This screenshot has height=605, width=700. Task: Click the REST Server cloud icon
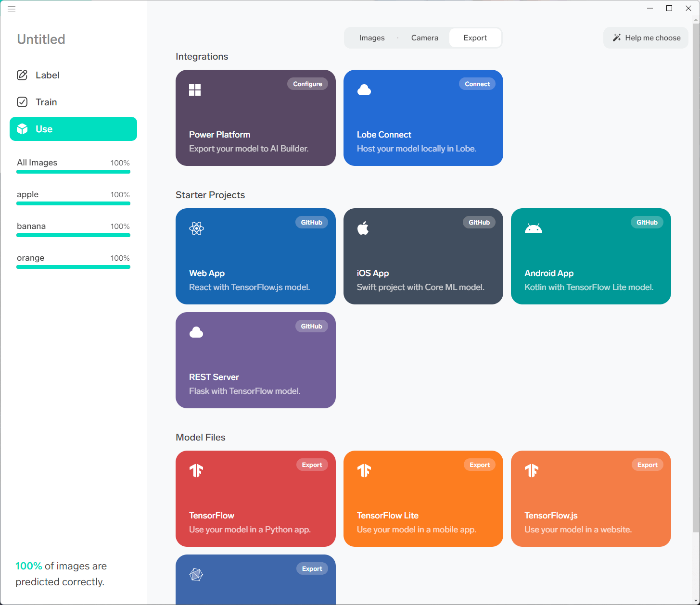click(x=196, y=332)
